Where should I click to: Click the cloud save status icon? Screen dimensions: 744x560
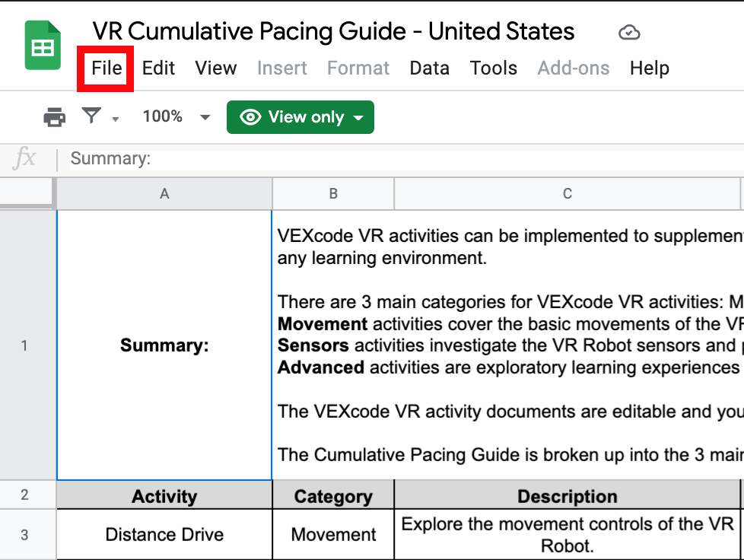[629, 33]
